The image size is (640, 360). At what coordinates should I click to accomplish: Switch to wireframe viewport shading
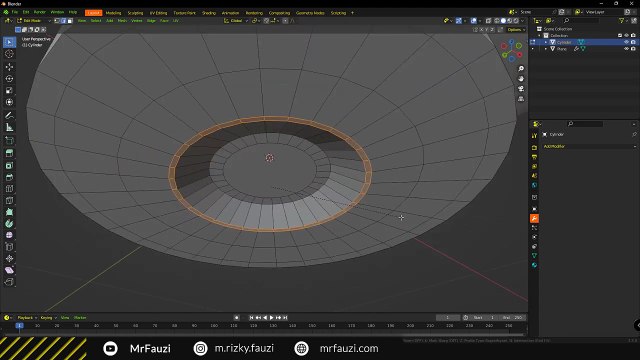tap(497, 20)
